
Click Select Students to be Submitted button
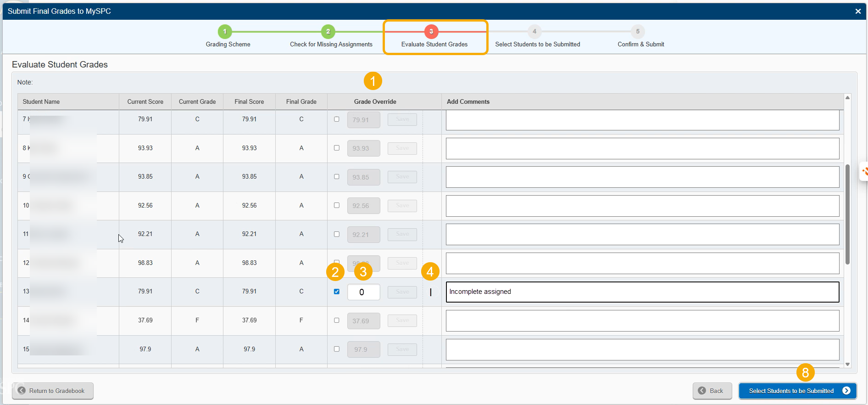tap(798, 391)
